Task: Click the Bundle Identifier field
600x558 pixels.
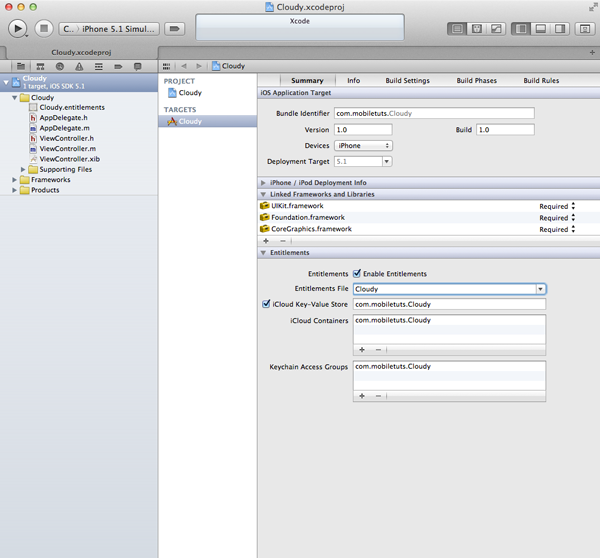Action: pyautogui.click(x=434, y=113)
